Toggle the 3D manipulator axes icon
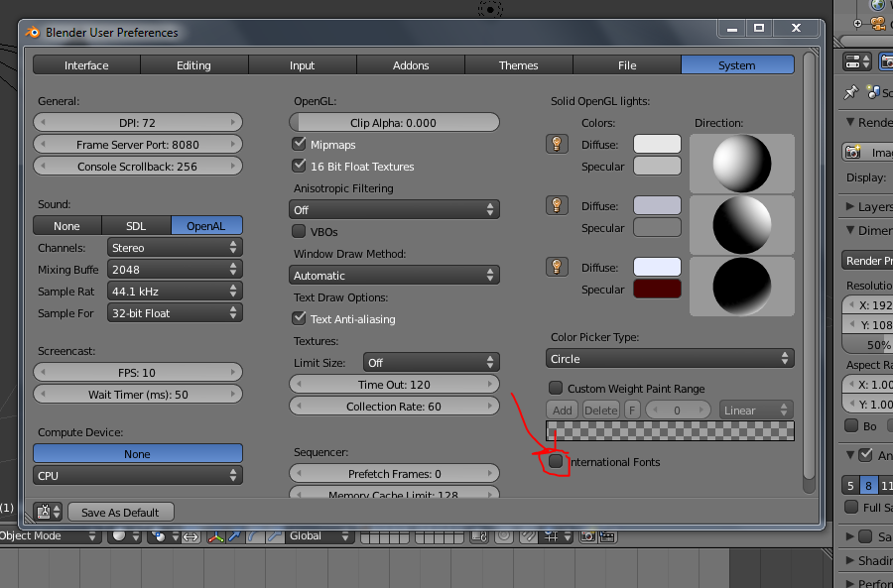The width and height of the screenshot is (893, 588). 214,536
